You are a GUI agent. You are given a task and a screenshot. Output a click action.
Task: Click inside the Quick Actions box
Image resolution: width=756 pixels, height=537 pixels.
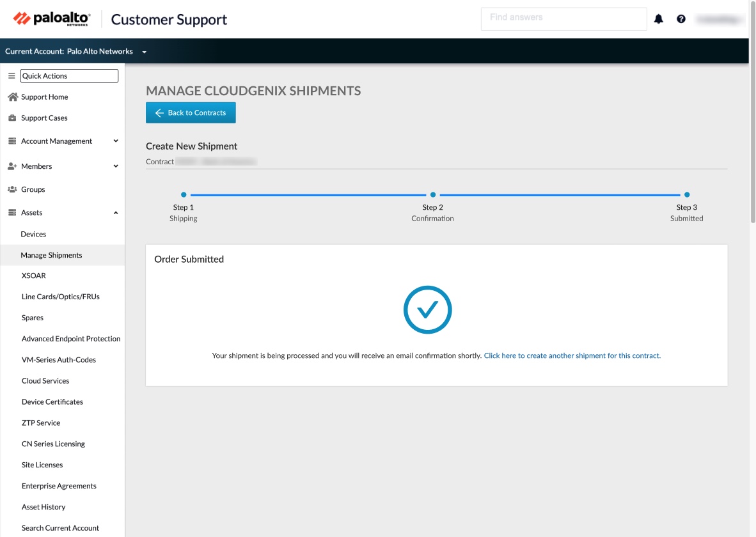69,75
